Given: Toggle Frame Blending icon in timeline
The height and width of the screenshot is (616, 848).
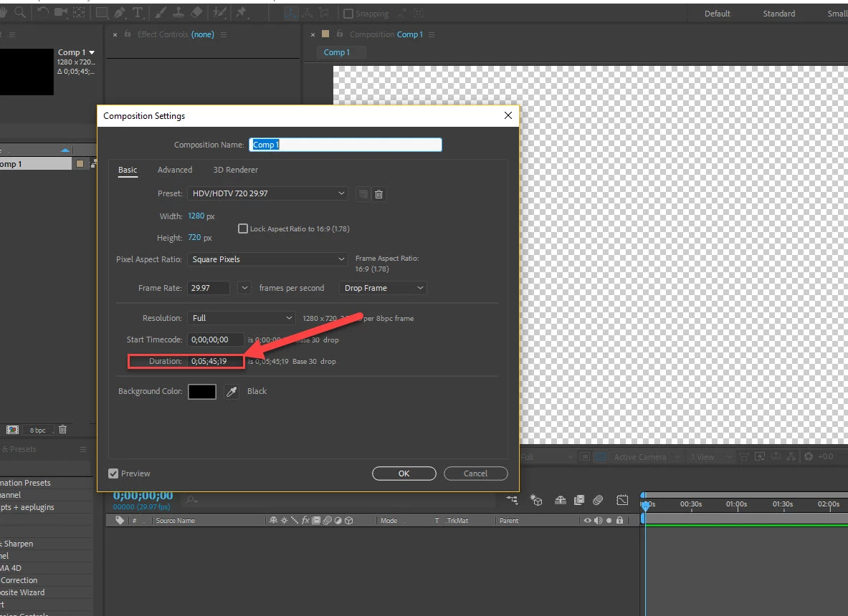Looking at the screenshot, I should point(578,500).
